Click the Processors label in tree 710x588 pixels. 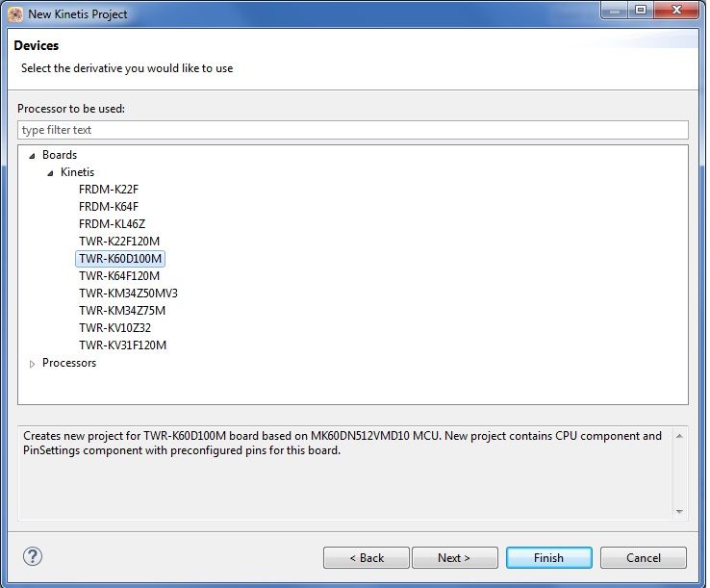69,363
